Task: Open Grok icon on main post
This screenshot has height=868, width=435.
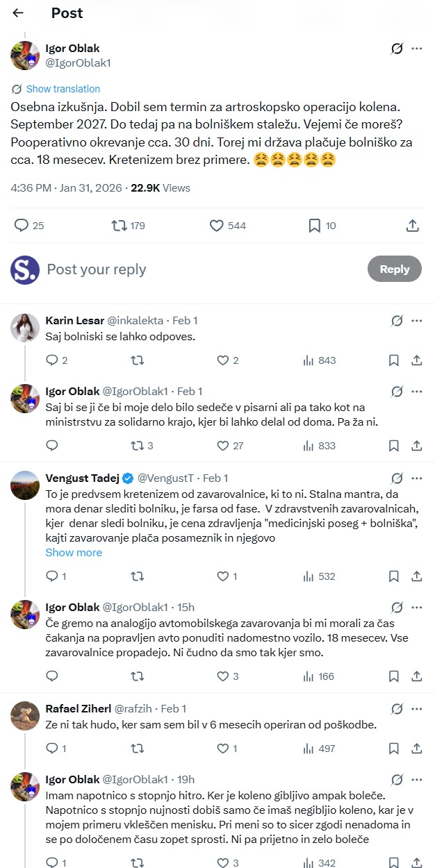Action: click(x=397, y=49)
